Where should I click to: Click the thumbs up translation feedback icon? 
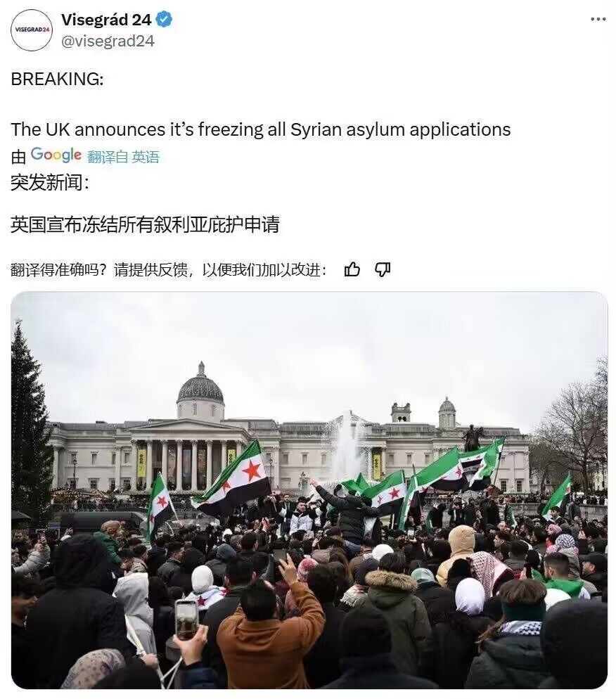click(x=352, y=269)
